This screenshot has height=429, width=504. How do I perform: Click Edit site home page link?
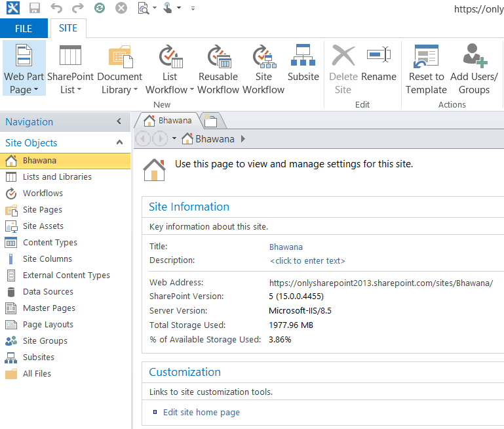pos(201,413)
